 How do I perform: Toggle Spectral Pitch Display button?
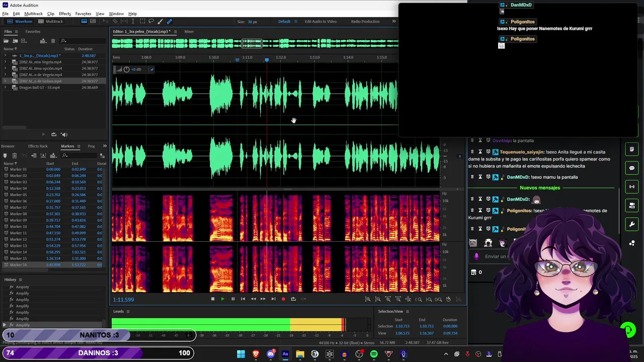(x=93, y=21)
